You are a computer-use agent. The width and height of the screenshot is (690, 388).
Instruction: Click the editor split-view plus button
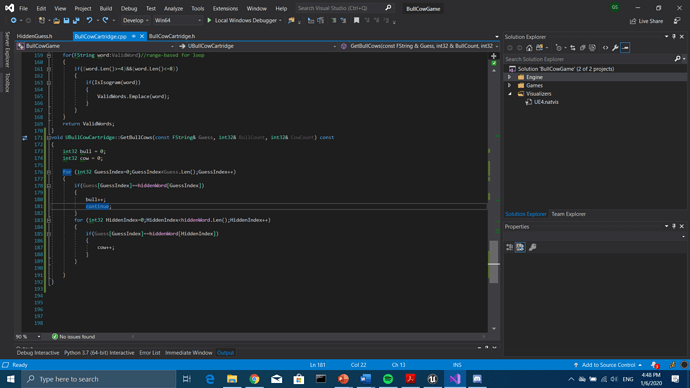[494, 56]
